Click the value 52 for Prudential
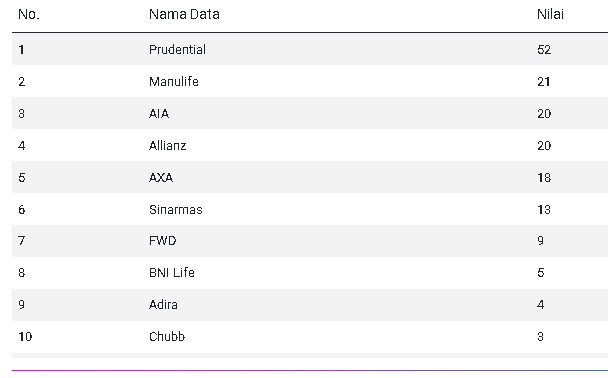Screen dimensions: 608x378 click(544, 50)
